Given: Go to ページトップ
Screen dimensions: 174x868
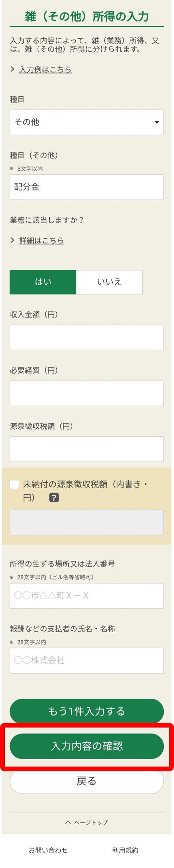Looking at the screenshot, I should click(x=91, y=822).
